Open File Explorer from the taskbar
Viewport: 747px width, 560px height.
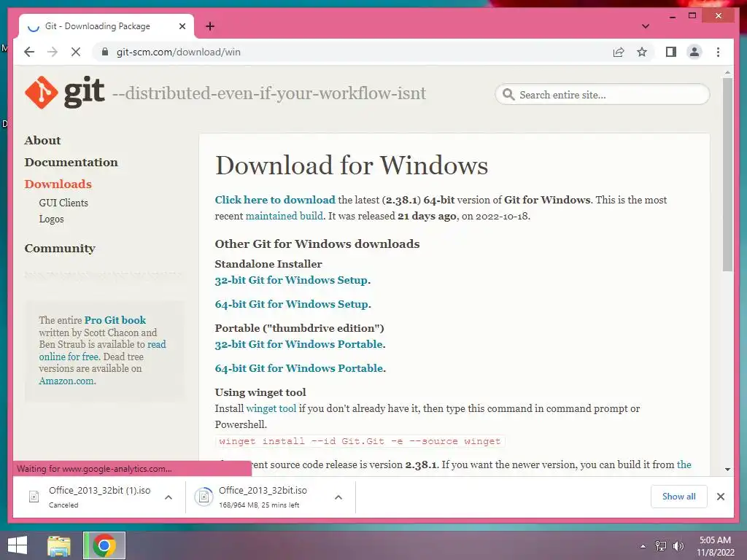(x=59, y=545)
